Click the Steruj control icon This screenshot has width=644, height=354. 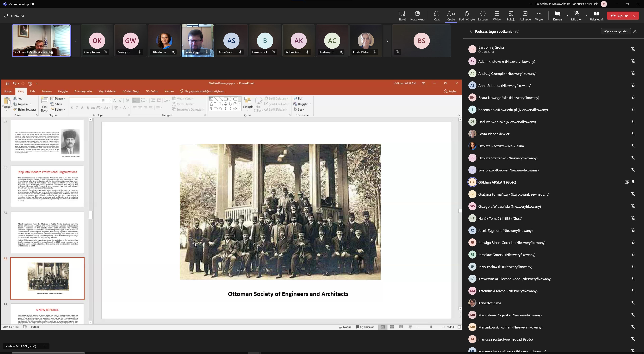[402, 15]
